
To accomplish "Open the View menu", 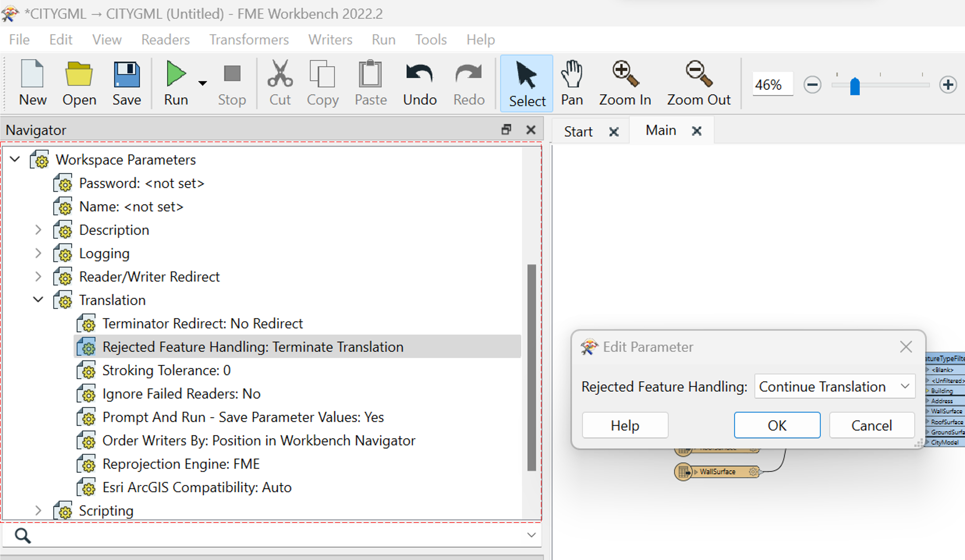I will coord(107,39).
